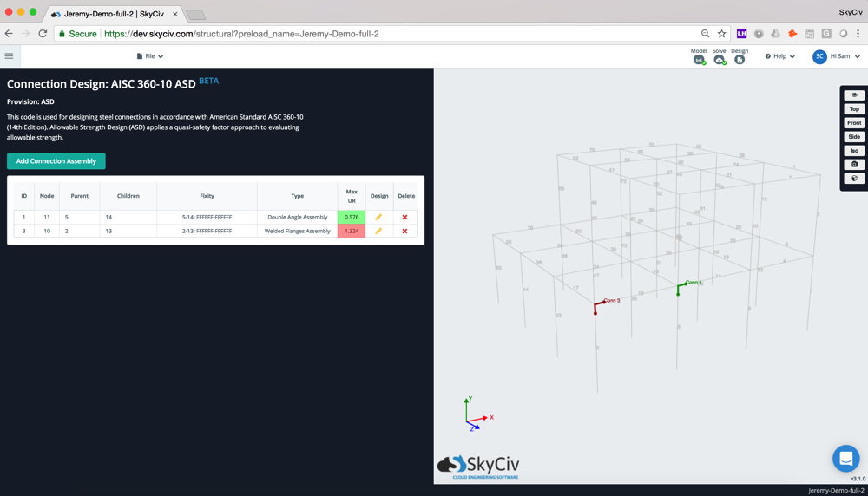
Task: Go back in browser history
Action: click(x=9, y=34)
